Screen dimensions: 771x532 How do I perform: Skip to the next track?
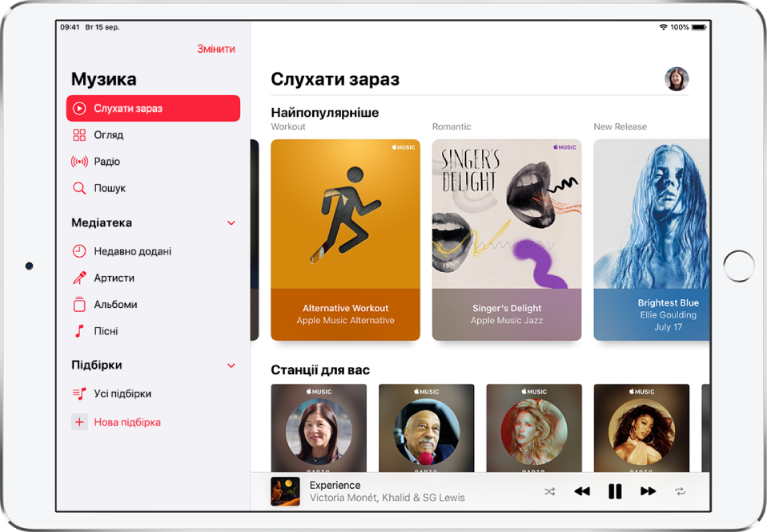coord(648,491)
